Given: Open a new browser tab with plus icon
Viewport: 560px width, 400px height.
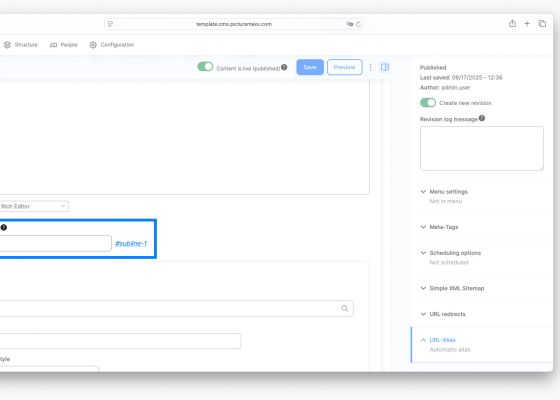Looking at the screenshot, I should pyautogui.click(x=527, y=24).
